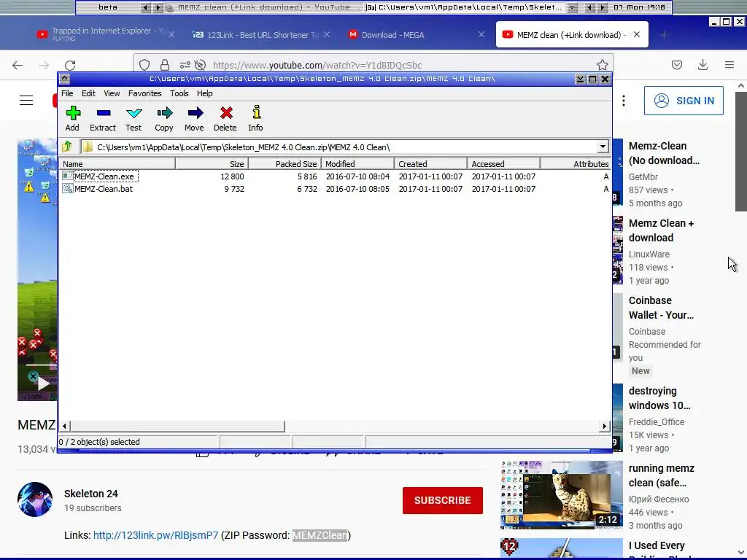
Task: Open the site permissions icon in the address bar
Action: [x=185, y=65]
